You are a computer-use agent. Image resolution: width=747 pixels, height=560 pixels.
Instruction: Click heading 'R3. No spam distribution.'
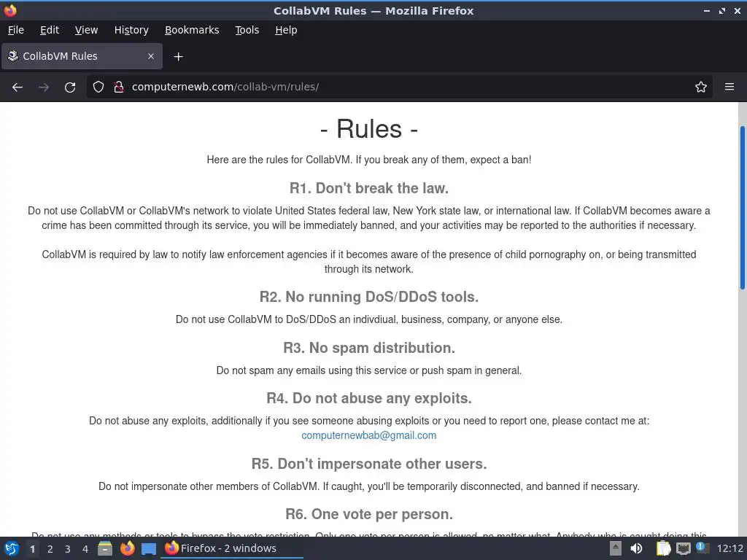368,348
